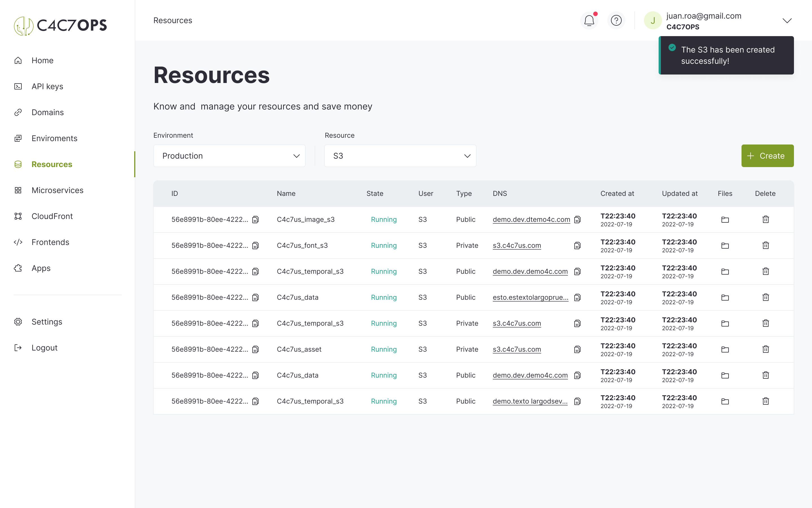Open s3.c4c7us.com link in C4c7us_asset row
The height and width of the screenshot is (508, 812).
coord(517,349)
